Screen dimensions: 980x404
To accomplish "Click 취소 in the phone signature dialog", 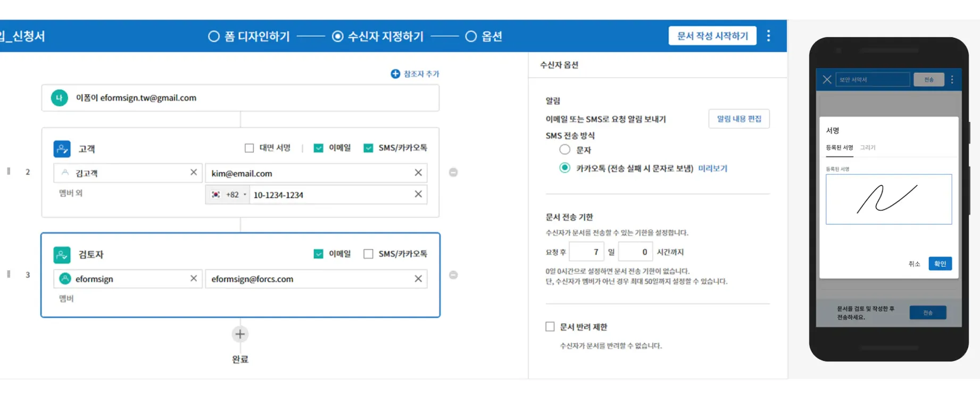I will click(914, 264).
